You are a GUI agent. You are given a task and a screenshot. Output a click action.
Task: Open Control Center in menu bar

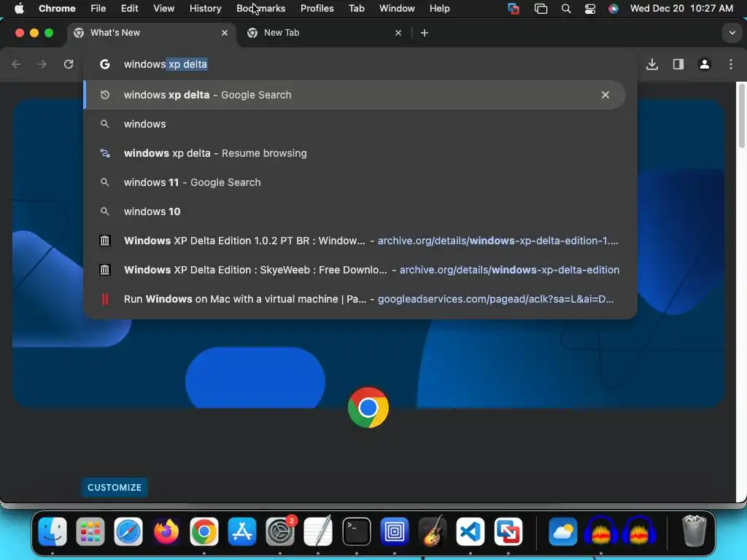tap(589, 9)
